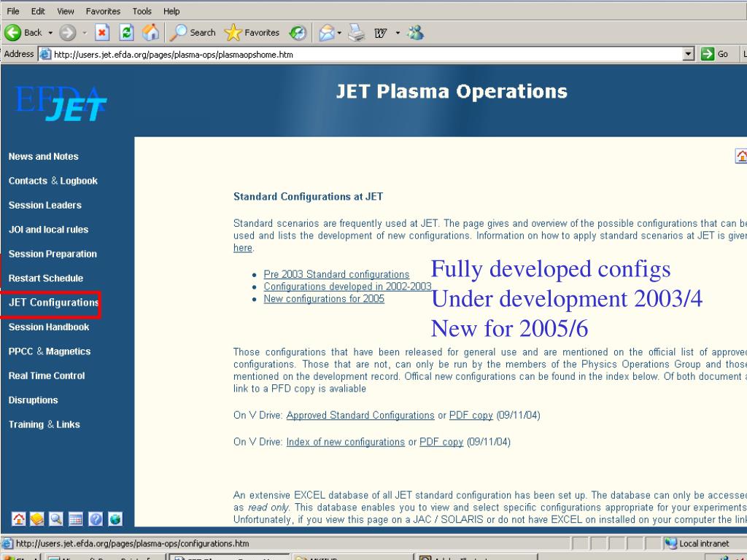Click the EFDA JET logo

point(61,104)
